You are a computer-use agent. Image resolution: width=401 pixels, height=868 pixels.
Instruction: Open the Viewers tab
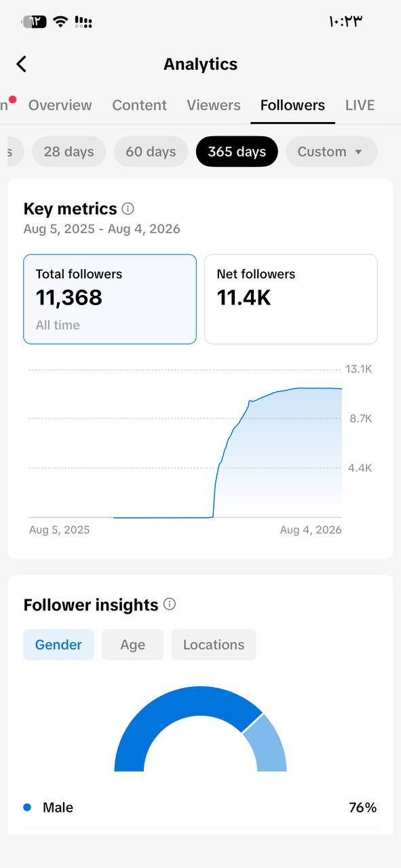click(214, 105)
